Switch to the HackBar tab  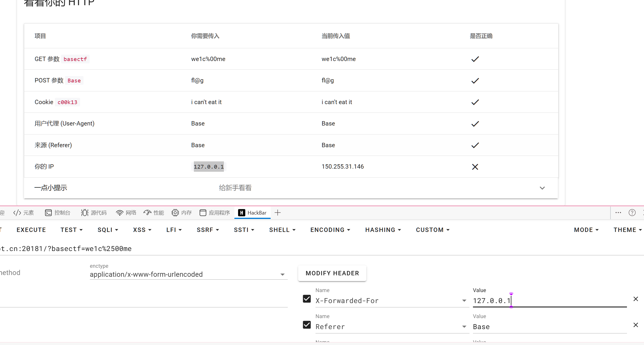(x=253, y=213)
